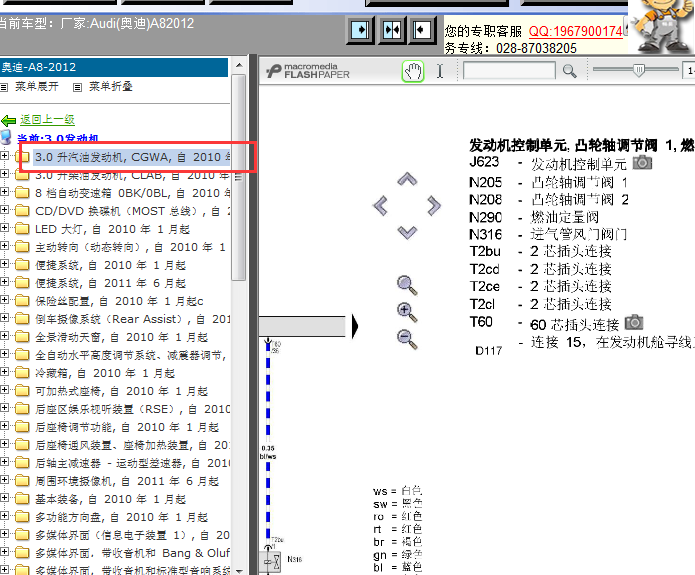Expand the 主动转向 (动态转向) node
Image resolution: width=695 pixels, height=575 pixels.
point(4,246)
